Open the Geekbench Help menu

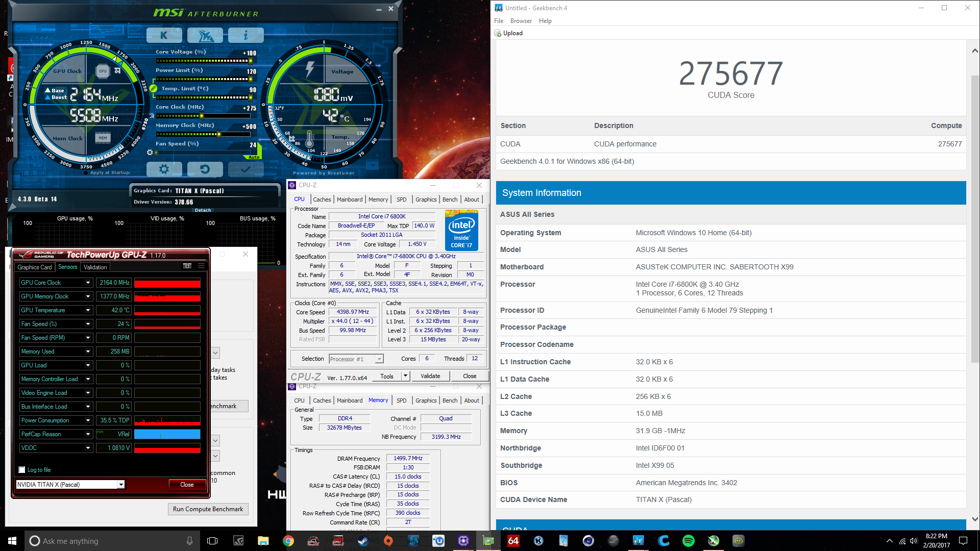click(x=545, y=21)
